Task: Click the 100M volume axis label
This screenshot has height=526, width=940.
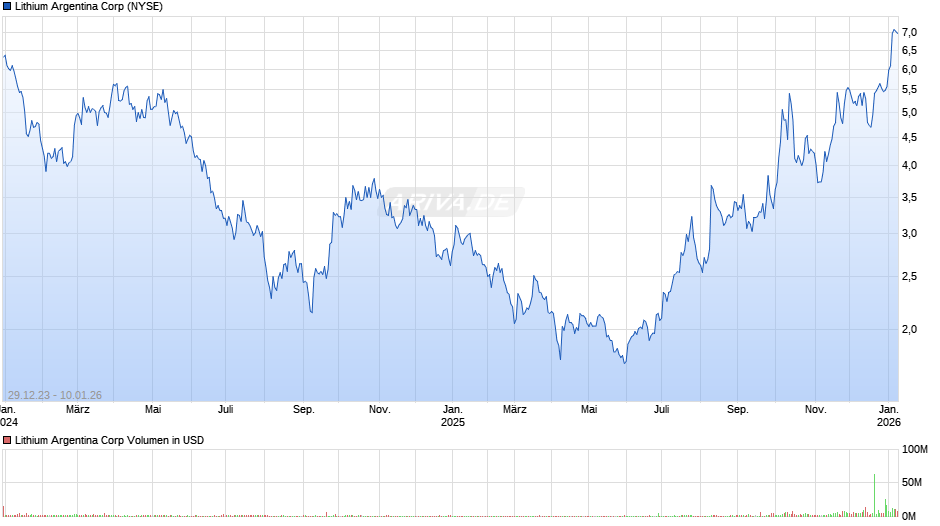Action: (915, 450)
